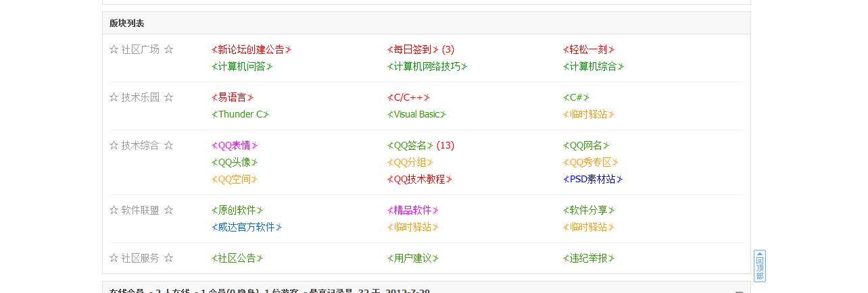Select the 技术综合 category heading
This screenshot has height=293, width=868.
click(141, 145)
